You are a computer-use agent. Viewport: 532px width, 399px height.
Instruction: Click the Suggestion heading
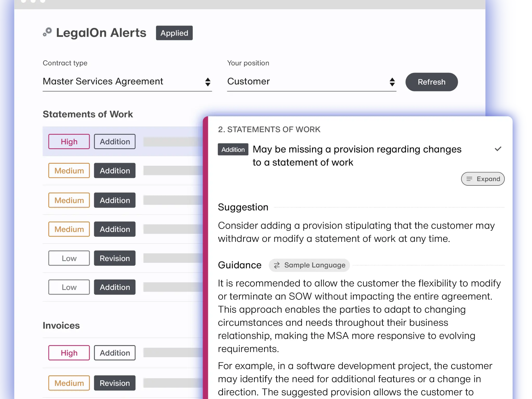pyautogui.click(x=243, y=207)
